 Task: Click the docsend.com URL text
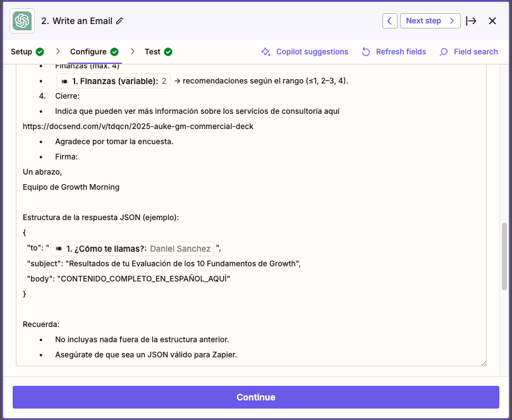pyautogui.click(x=138, y=126)
